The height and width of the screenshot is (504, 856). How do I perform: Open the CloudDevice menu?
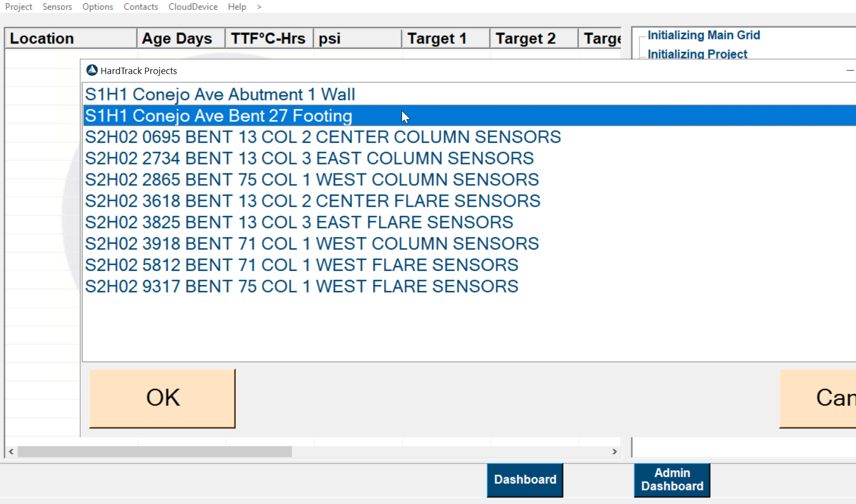pos(193,7)
